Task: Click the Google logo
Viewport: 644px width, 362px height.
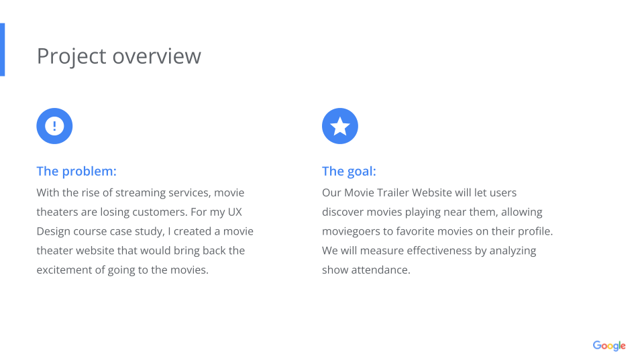Action: (608, 346)
